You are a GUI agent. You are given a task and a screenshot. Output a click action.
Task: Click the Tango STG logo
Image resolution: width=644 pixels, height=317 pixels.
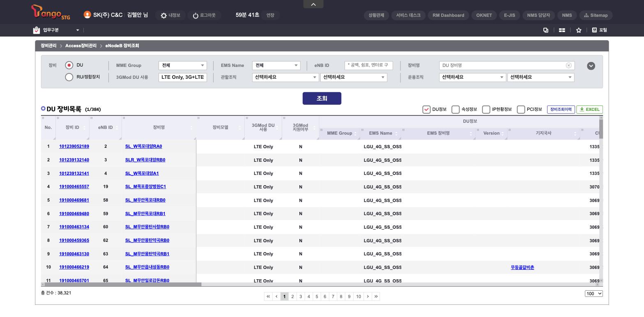click(51, 12)
